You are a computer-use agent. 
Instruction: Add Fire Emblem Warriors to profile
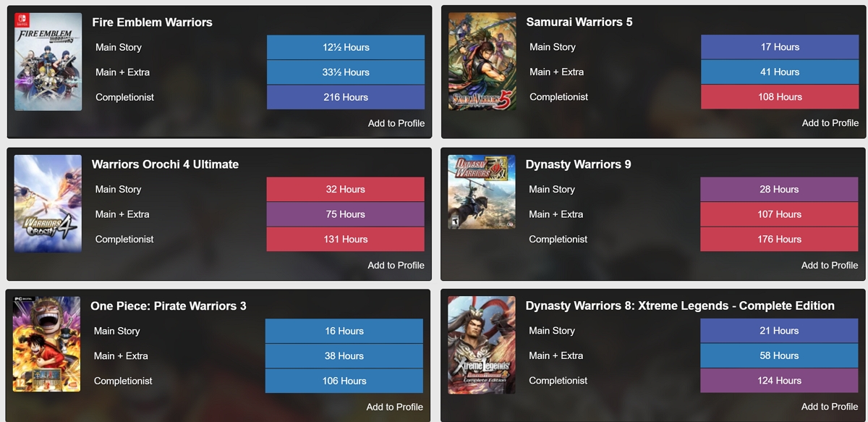(x=396, y=123)
